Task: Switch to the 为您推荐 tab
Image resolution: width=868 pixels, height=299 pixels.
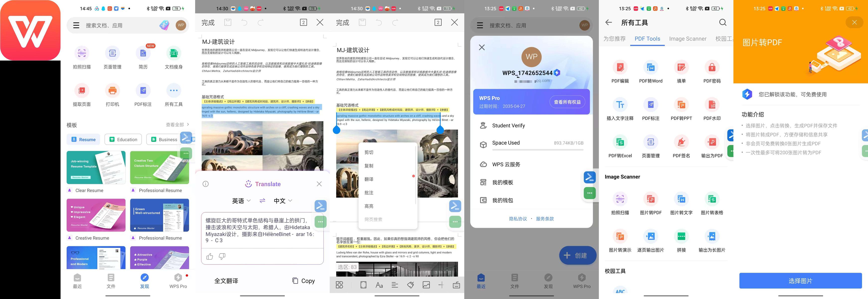Action: [614, 39]
